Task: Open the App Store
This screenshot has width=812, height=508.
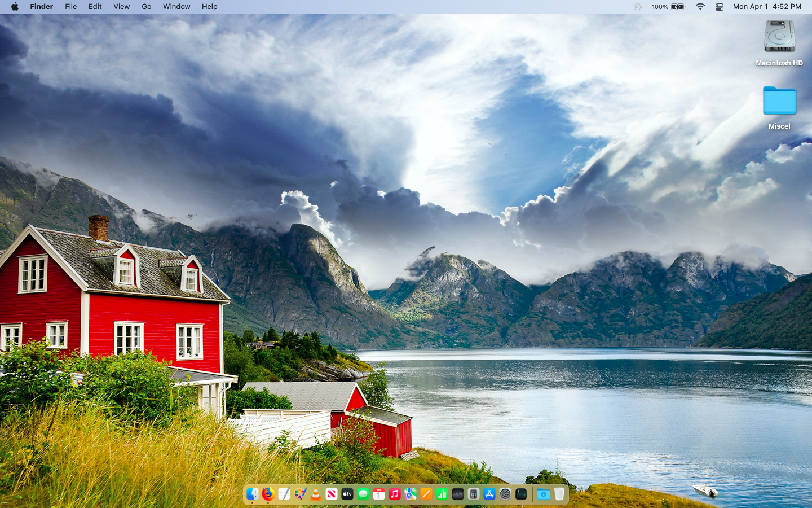Action: 489,494
